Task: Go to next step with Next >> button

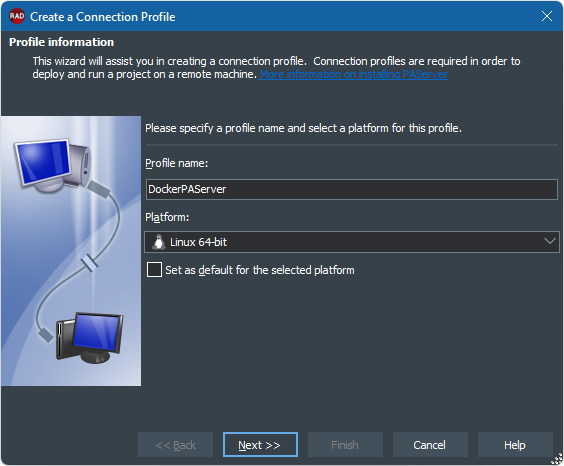Action: tap(260, 445)
